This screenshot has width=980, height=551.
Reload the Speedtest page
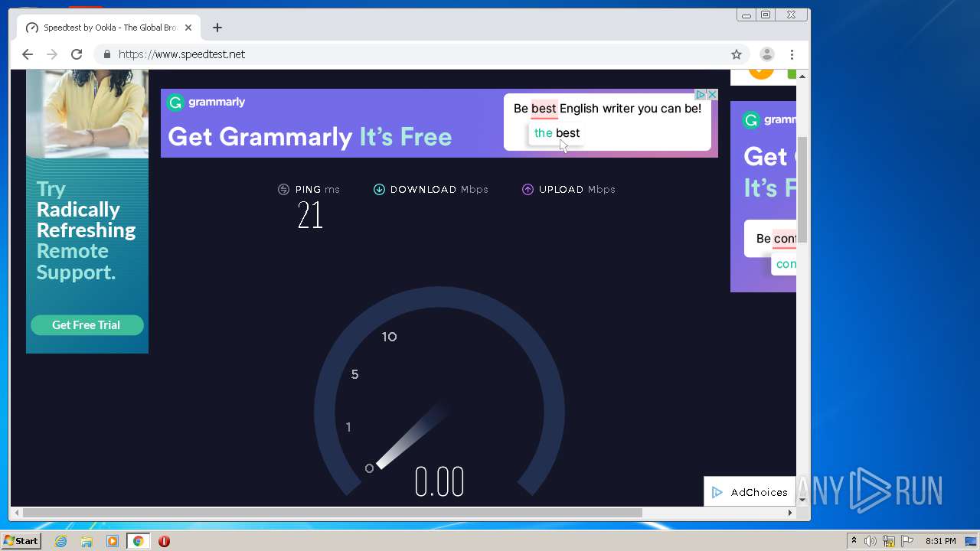coord(77,54)
